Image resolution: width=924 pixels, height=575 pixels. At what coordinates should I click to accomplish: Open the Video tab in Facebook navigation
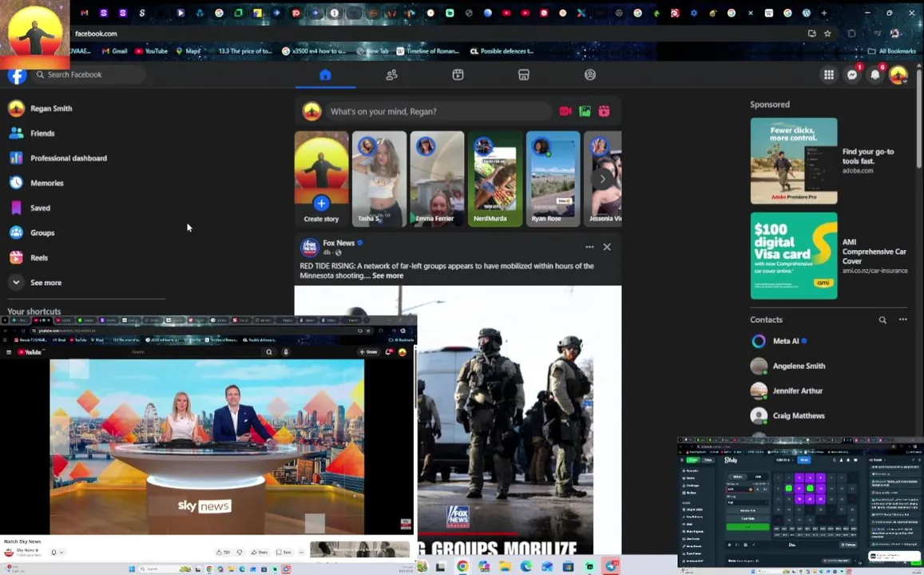[458, 75]
